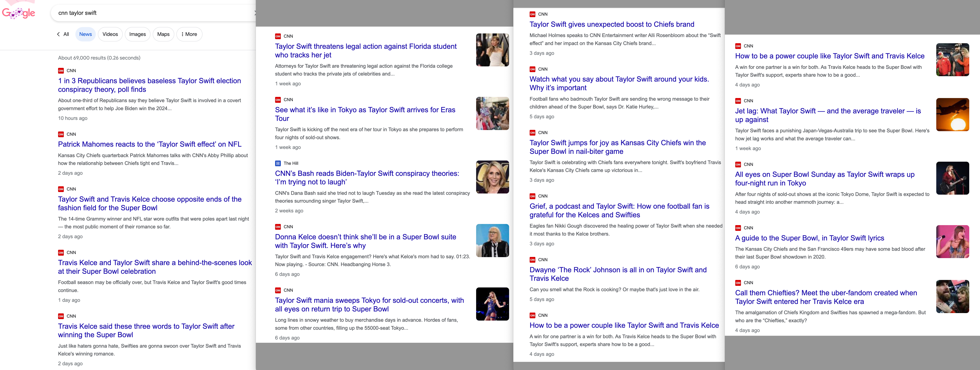The width and height of the screenshot is (980, 370).
Task: Click CNN icon above 'Watch what you say' article
Action: [532, 69]
